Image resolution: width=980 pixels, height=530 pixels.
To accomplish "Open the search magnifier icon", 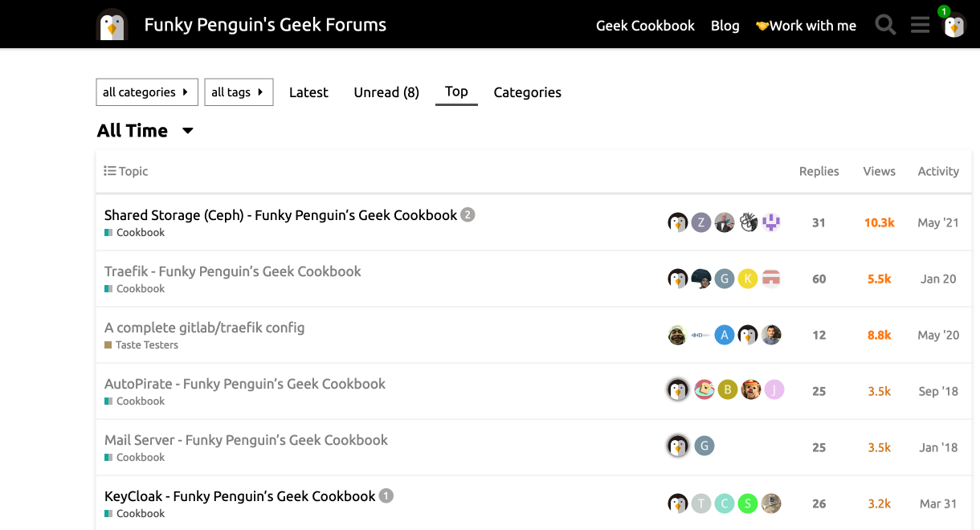I will tap(885, 25).
